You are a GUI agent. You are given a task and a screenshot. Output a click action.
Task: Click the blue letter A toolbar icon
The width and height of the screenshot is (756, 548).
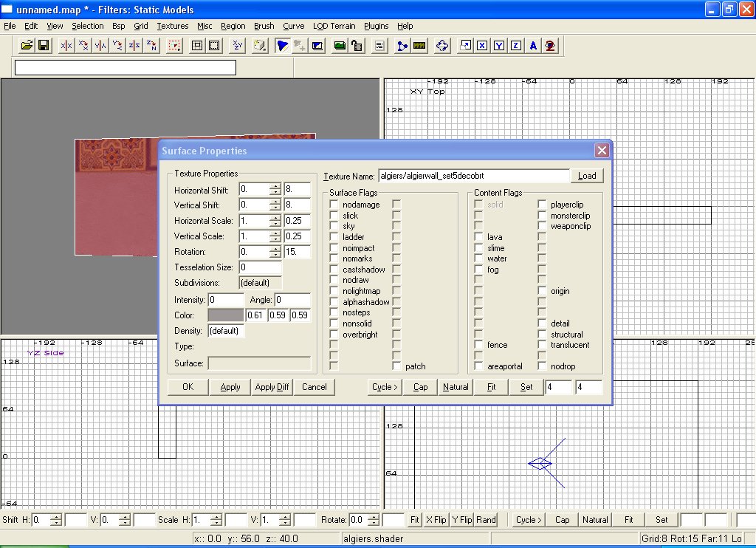(533, 46)
